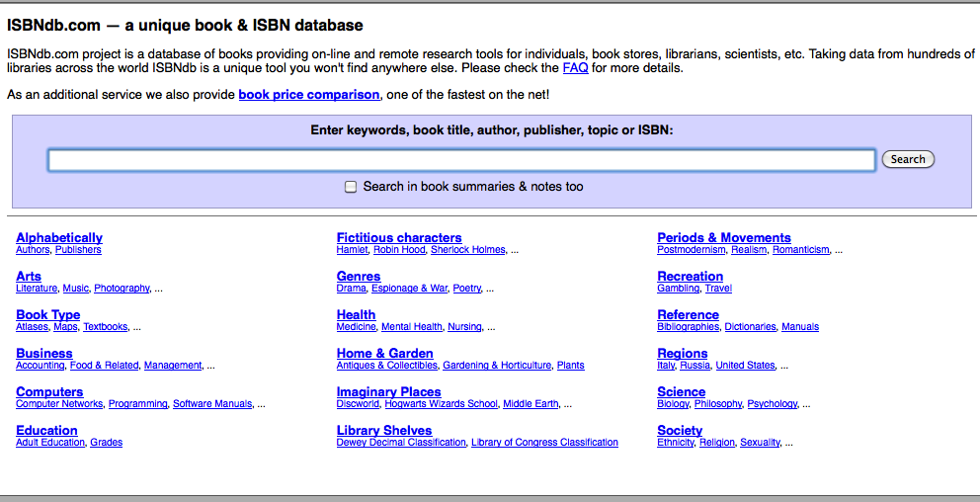This screenshot has width=980, height=502.
Task: Visit the Romanticism link
Action: click(800, 249)
